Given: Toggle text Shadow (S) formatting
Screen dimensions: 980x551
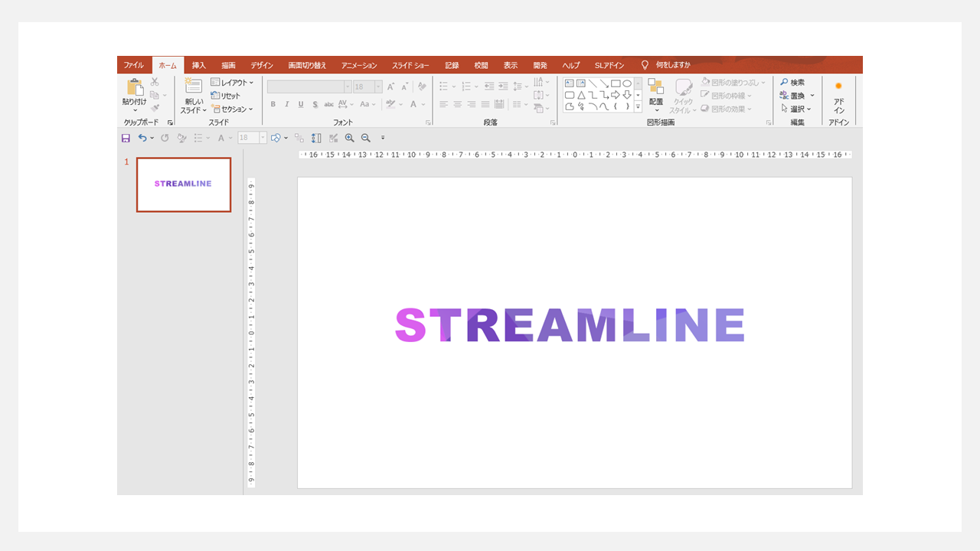Looking at the screenshot, I should pyautogui.click(x=315, y=104).
